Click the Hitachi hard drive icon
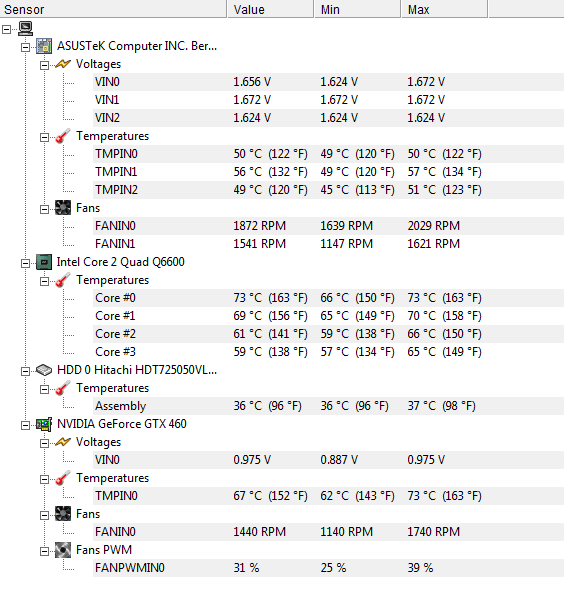The height and width of the screenshot is (606, 564). pyautogui.click(x=44, y=370)
